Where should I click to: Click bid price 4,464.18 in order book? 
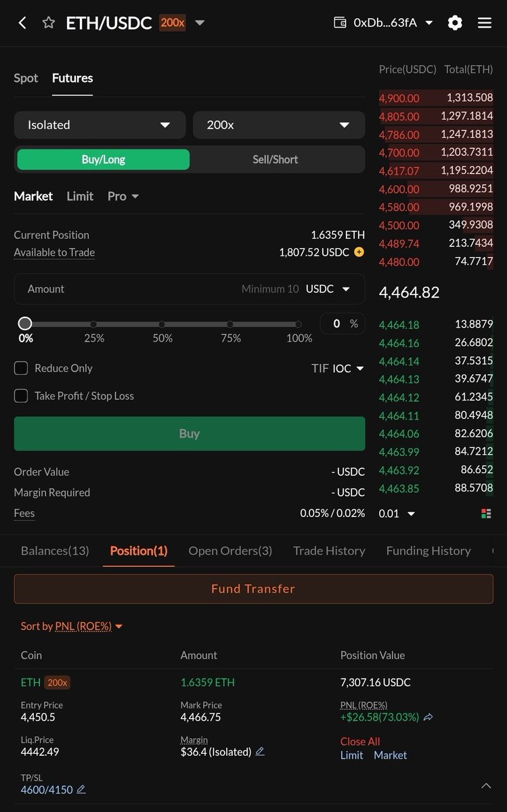click(399, 325)
